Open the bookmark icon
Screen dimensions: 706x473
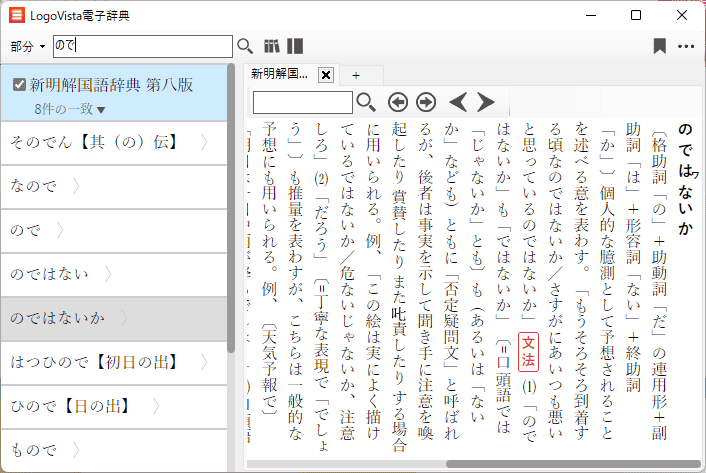coord(660,46)
